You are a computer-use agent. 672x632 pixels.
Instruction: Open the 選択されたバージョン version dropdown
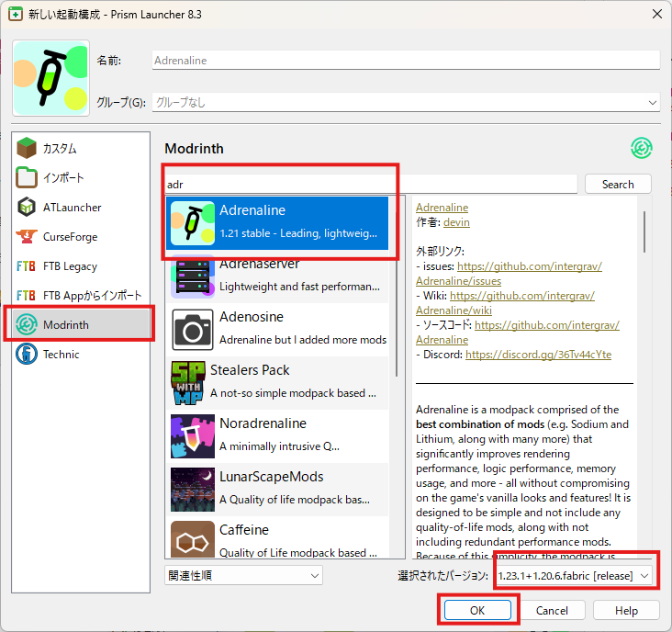(575, 575)
